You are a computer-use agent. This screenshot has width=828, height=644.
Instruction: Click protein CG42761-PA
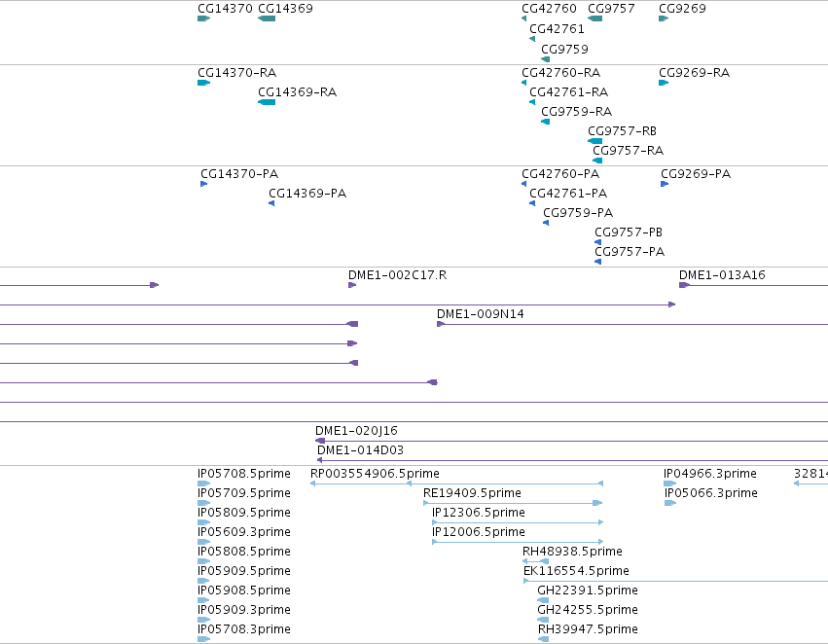tap(568, 194)
